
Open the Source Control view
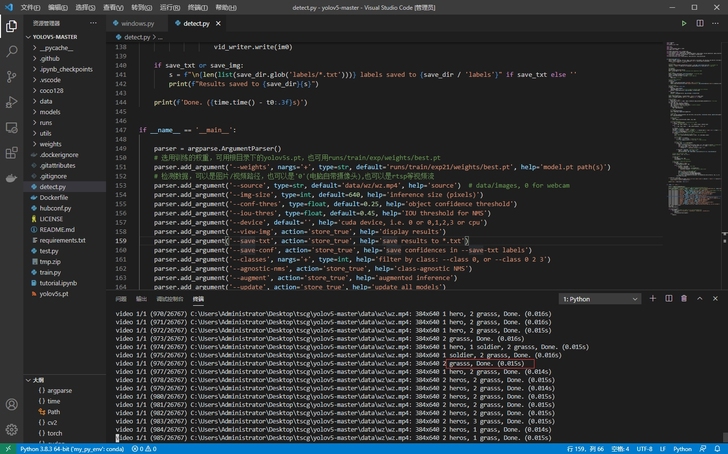12,77
